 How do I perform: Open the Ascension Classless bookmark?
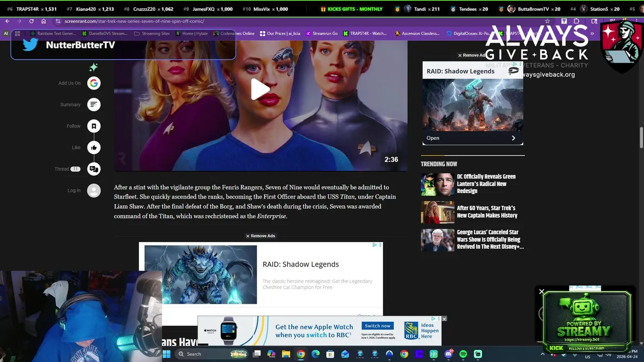417,33
